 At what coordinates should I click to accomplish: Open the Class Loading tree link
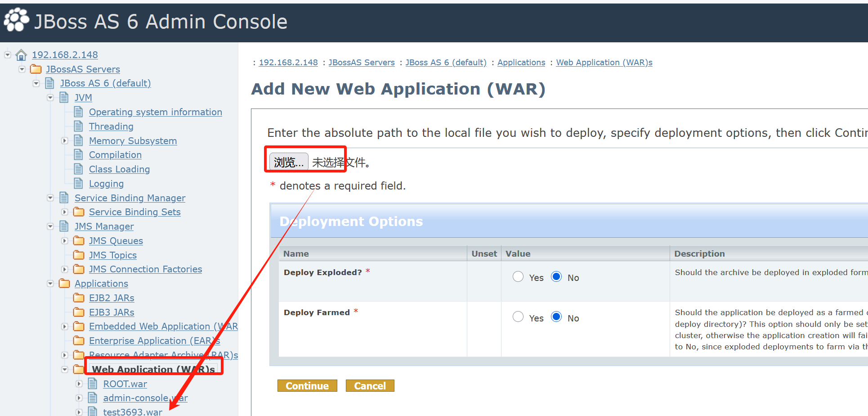click(119, 169)
